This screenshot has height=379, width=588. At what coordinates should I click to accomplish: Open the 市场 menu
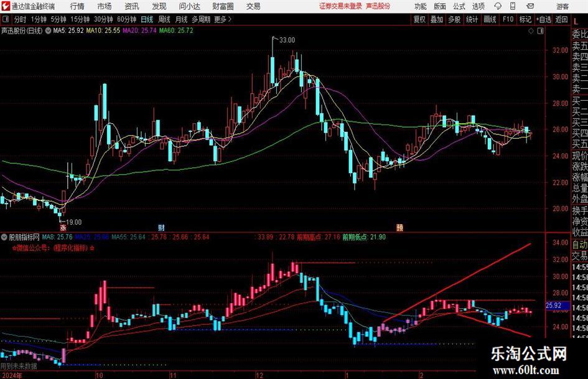[105, 6]
